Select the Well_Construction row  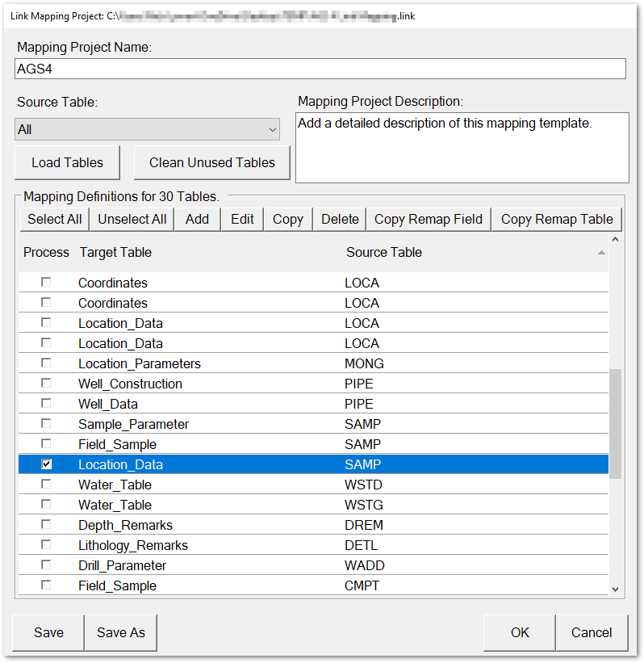(x=313, y=384)
